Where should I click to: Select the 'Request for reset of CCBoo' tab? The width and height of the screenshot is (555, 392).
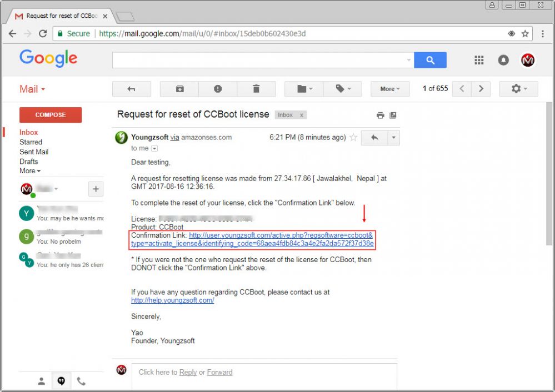point(62,16)
